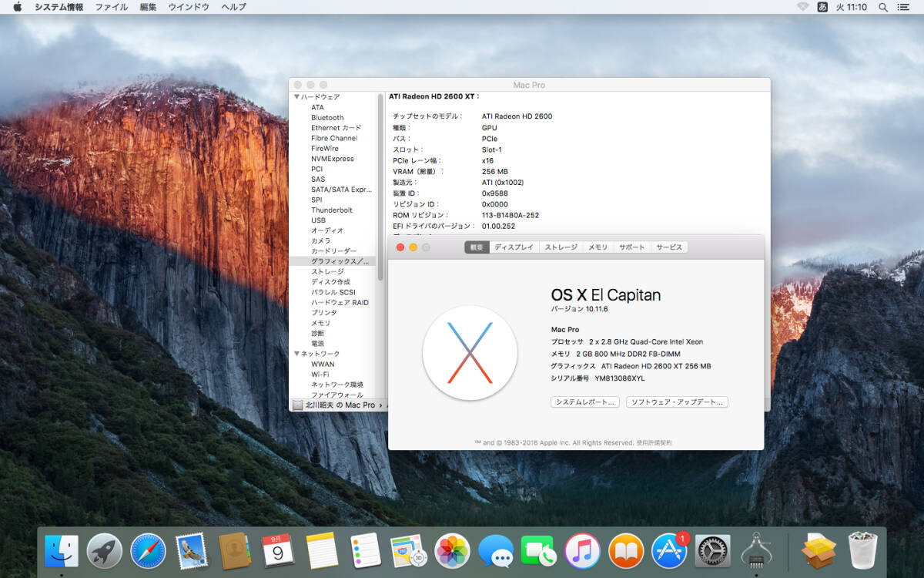The height and width of the screenshot is (578, 924).
Task: Open the Apple menu
Action: (17, 7)
